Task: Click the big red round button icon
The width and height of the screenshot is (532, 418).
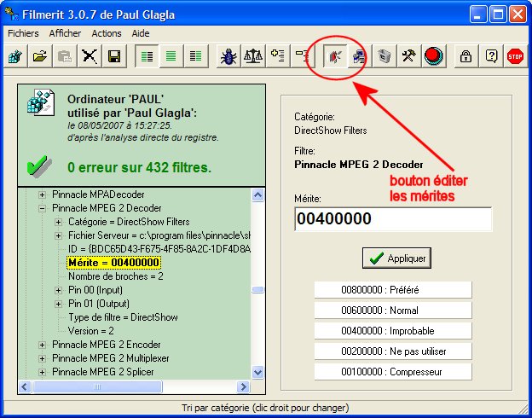Action: tap(434, 56)
